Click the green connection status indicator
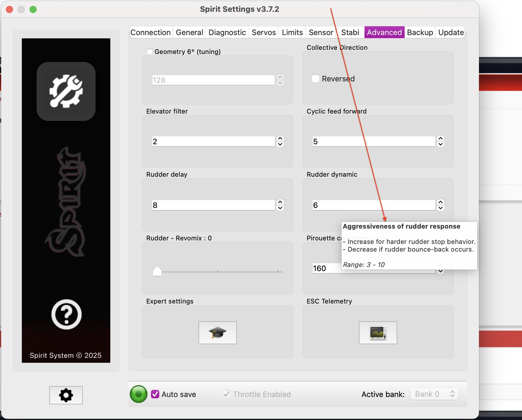The image size is (522, 420). pos(139,394)
